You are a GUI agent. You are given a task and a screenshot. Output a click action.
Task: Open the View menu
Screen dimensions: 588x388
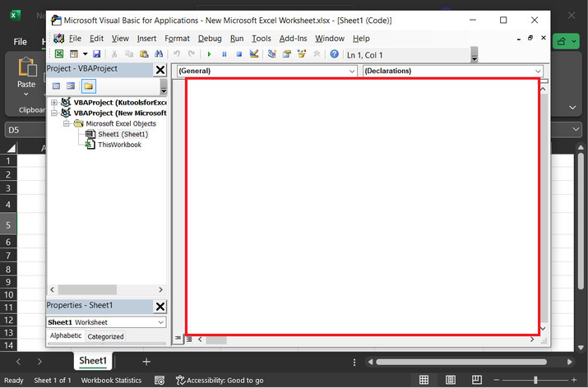tap(120, 39)
